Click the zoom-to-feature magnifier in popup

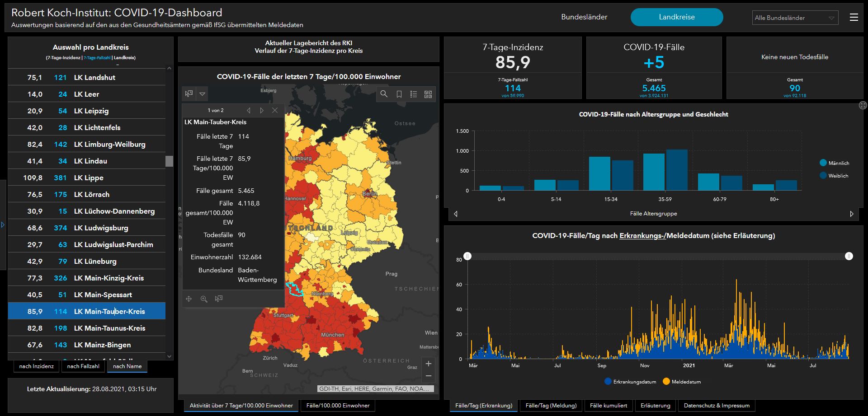point(204,299)
